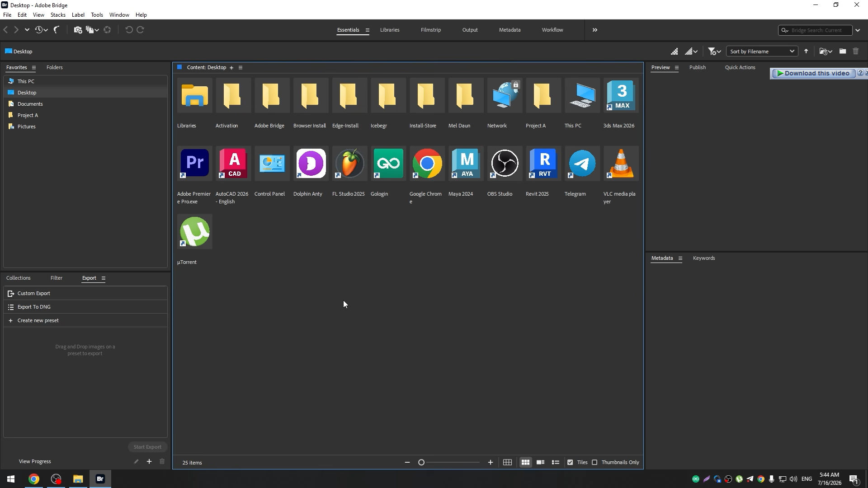868x488 pixels.
Task: Open the Label menu
Action: [78, 15]
